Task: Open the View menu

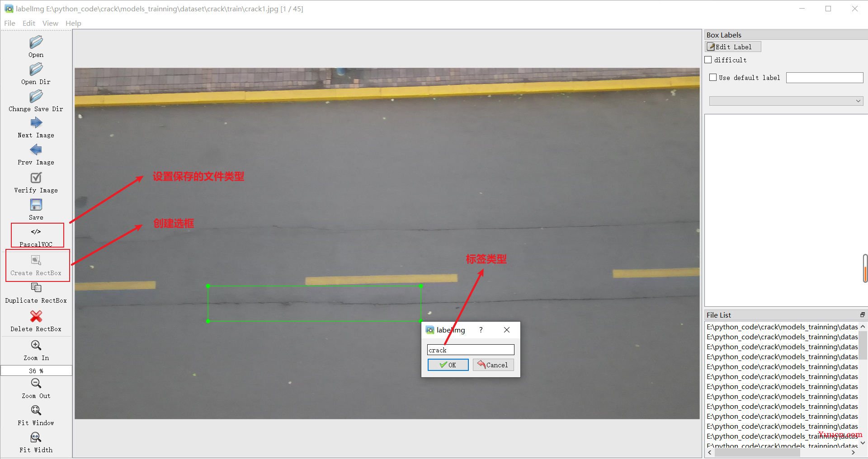Action: (50, 23)
